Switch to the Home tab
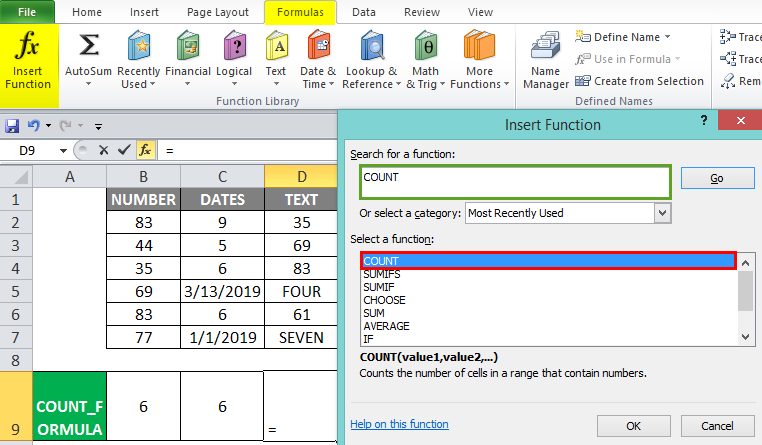The image size is (762, 445). (87, 12)
